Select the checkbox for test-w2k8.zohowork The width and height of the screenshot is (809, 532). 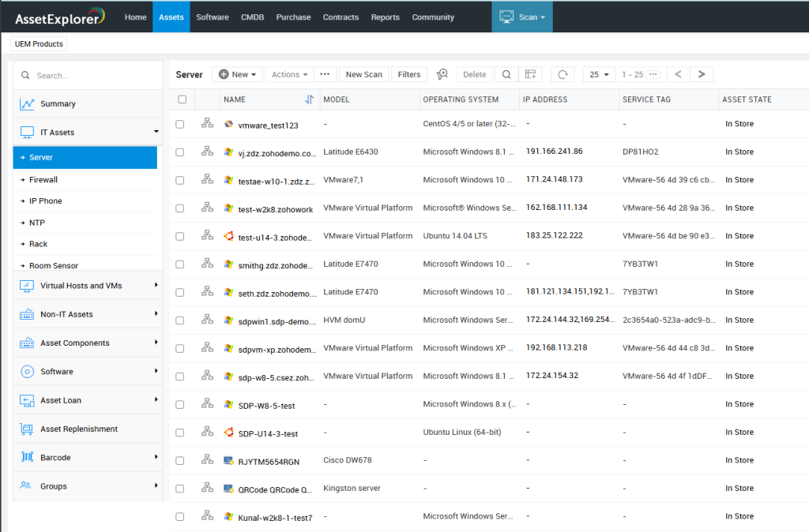[179, 208]
